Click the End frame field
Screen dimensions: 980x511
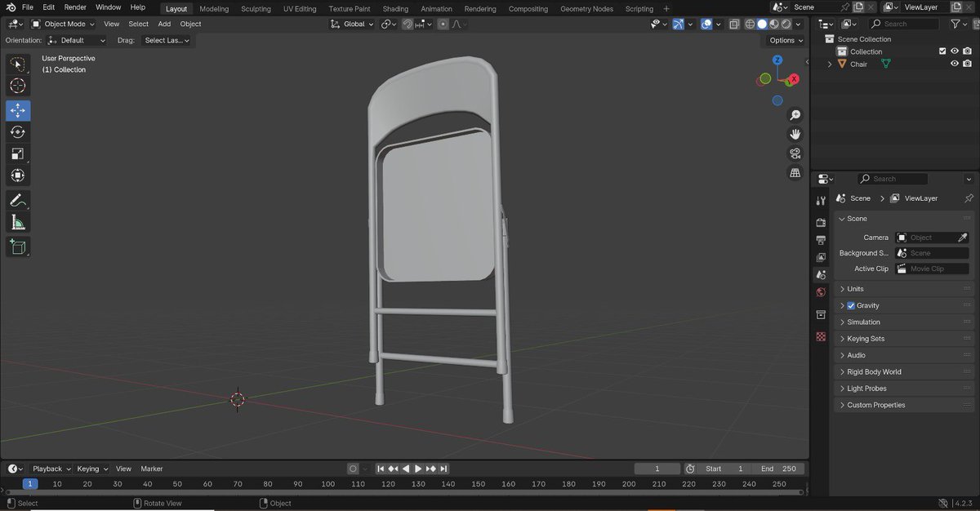tap(779, 469)
